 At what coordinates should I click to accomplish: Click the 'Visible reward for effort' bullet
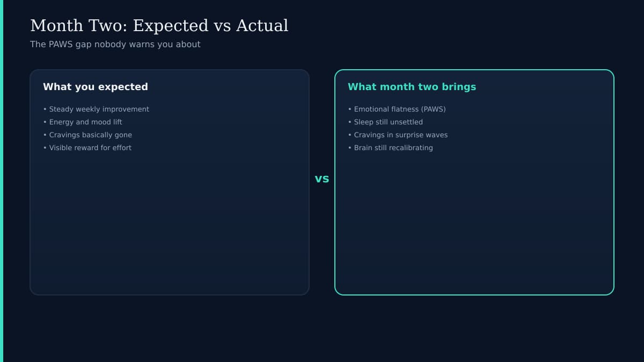(x=87, y=148)
